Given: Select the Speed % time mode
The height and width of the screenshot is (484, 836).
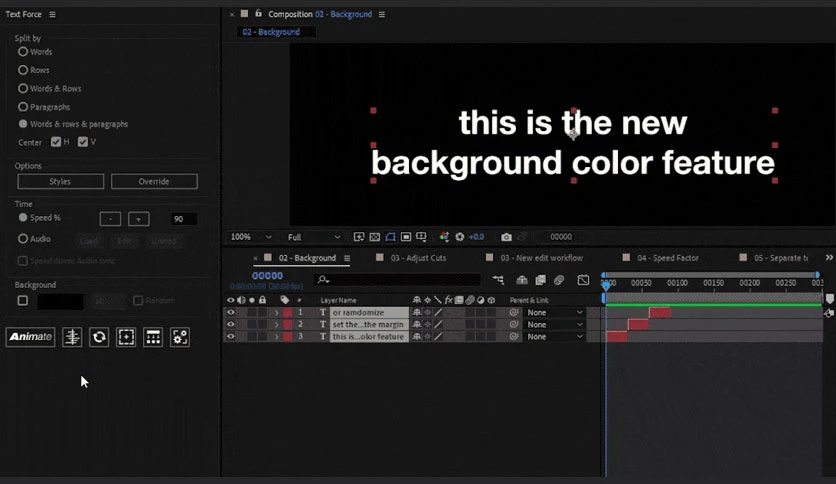Looking at the screenshot, I should tap(23, 217).
